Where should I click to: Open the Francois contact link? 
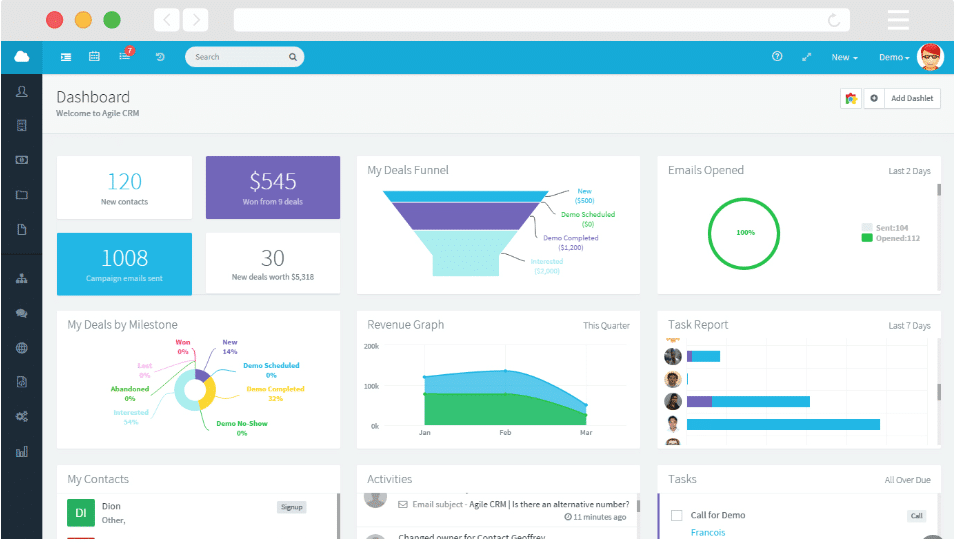[708, 533]
